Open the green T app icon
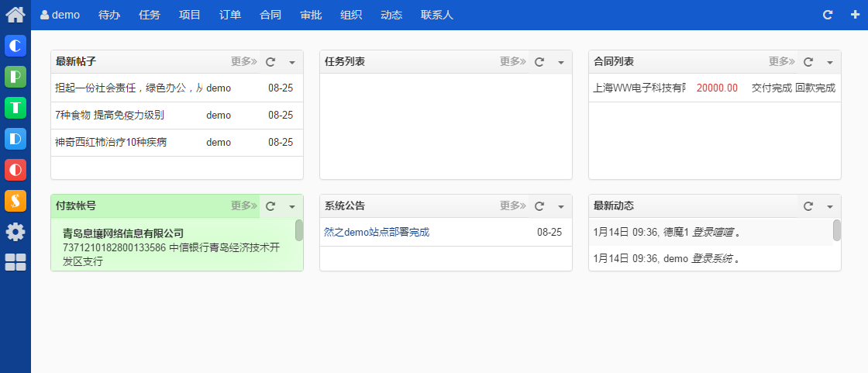Viewport: 868px width, 373px height. click(x=15, y=108)
